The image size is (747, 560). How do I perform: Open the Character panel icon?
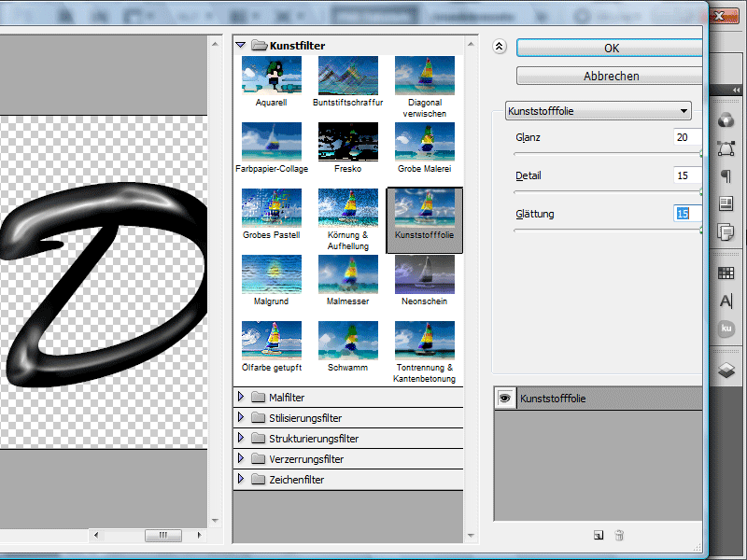point(726,301)
